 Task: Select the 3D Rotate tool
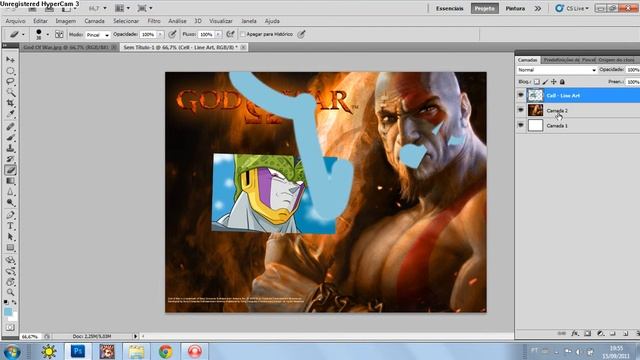pyautogui.click(x=10, y=260)
